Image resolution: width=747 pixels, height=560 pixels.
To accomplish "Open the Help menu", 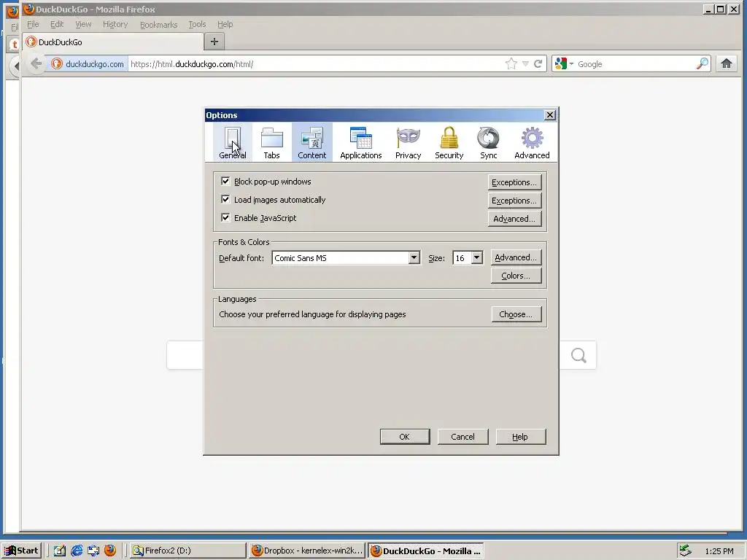I will coord(225,24).
